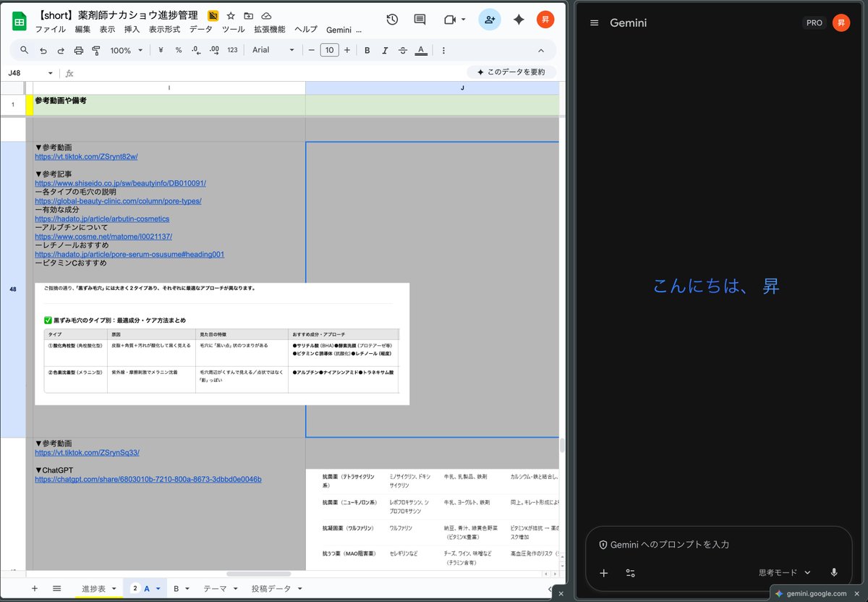Toggle bold formatting

(x=367, y=50)
